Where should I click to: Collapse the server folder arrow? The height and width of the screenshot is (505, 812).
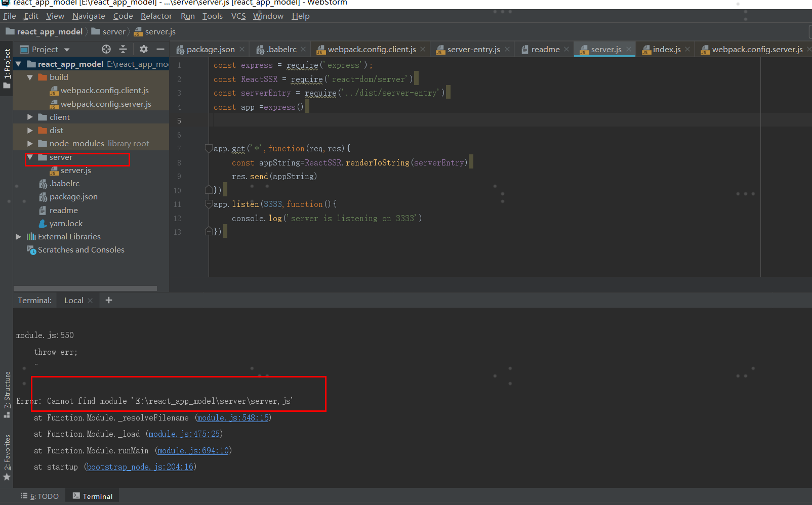(x=30, y=157)
